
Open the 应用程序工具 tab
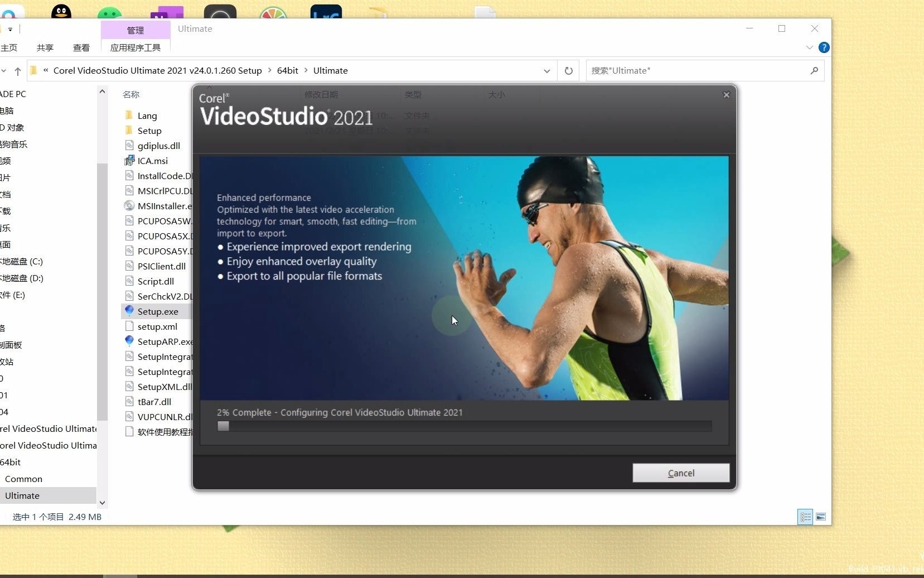click(x=136, y=47)
